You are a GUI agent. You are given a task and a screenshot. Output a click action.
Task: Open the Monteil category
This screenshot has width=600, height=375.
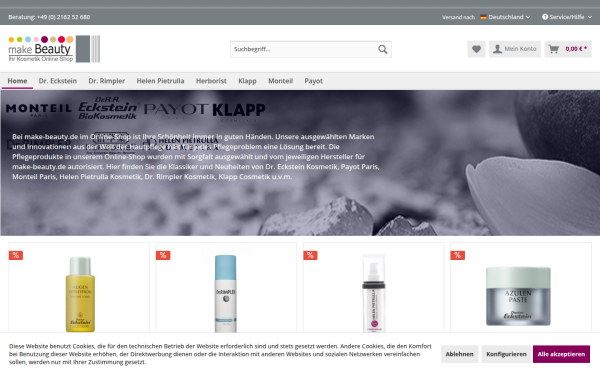click(280, 81)
